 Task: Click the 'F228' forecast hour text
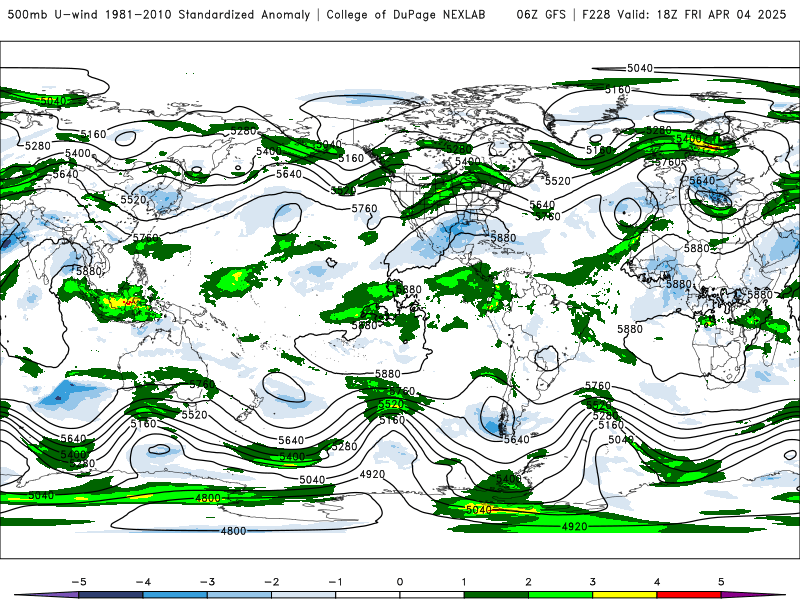click(x=596, y=14)
